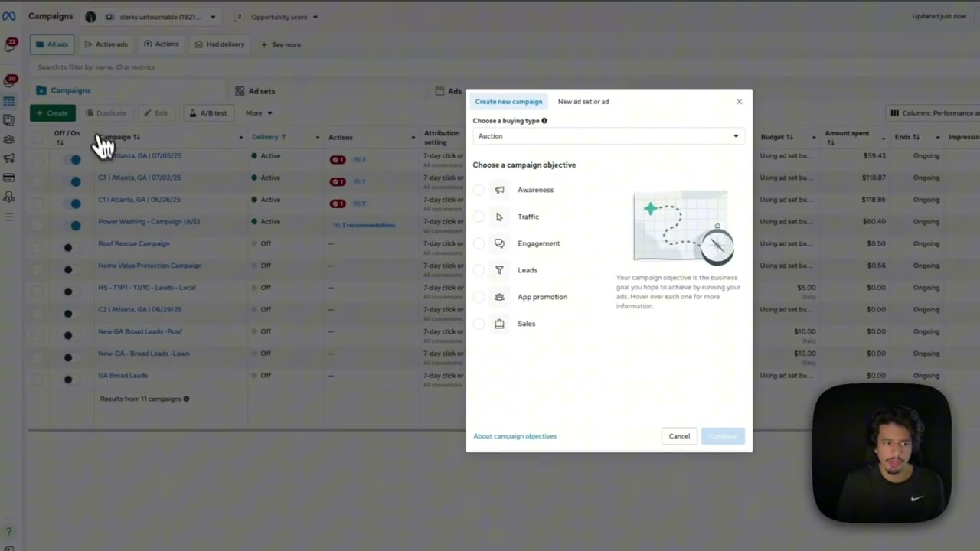Click info icon beside Results from 11 campaigns
Image resolution: width=980 pixels, height=551 pixels.
(x=186, y=399)
